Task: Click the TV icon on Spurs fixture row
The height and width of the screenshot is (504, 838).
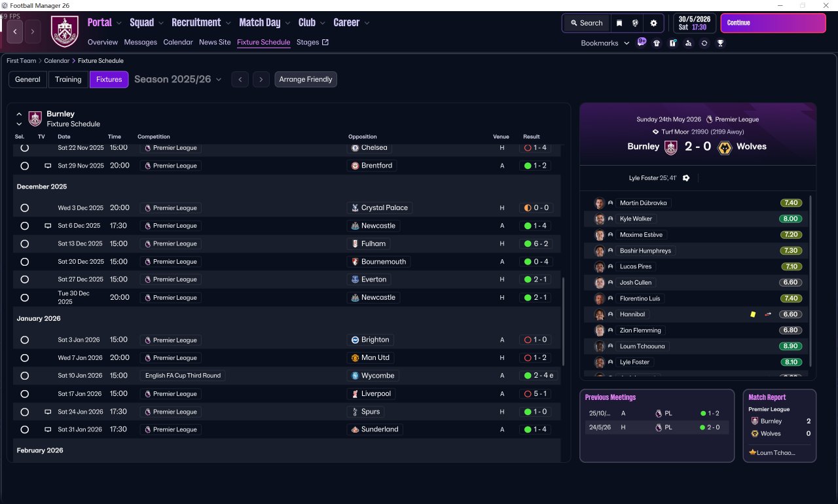Action: pyautogui.click(x=48, y=412)
